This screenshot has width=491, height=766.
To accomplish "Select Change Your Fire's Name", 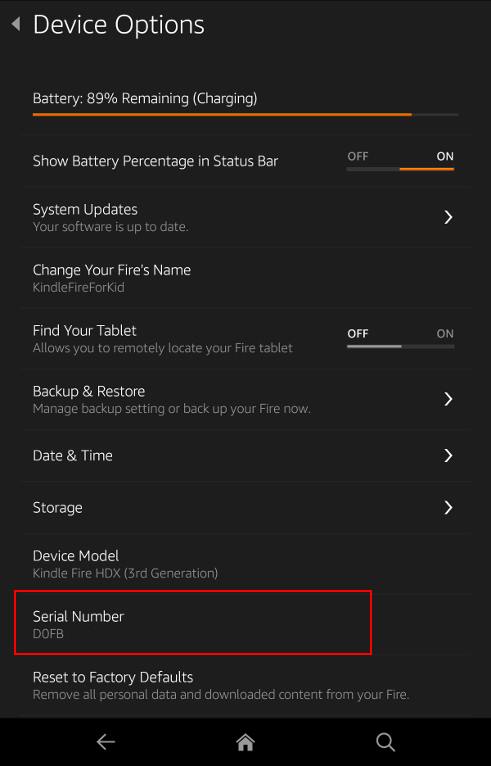I will [x=247, y=278].
